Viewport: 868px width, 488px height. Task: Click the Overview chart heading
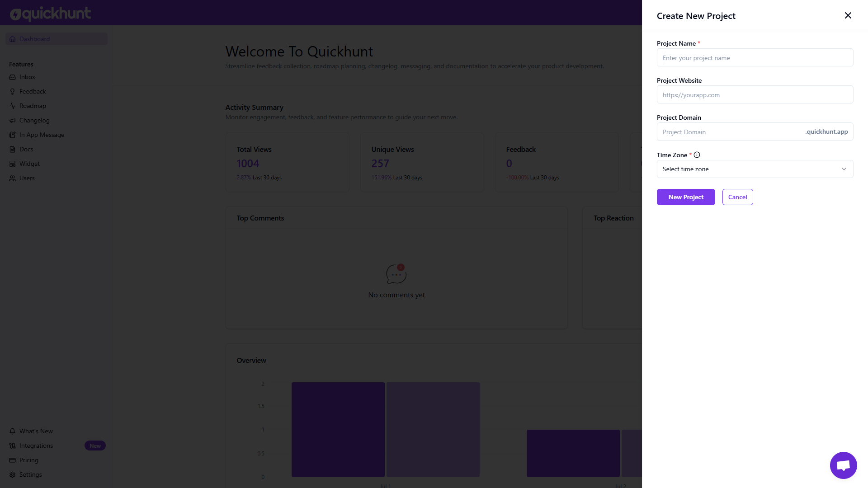(x=251, y=361)
